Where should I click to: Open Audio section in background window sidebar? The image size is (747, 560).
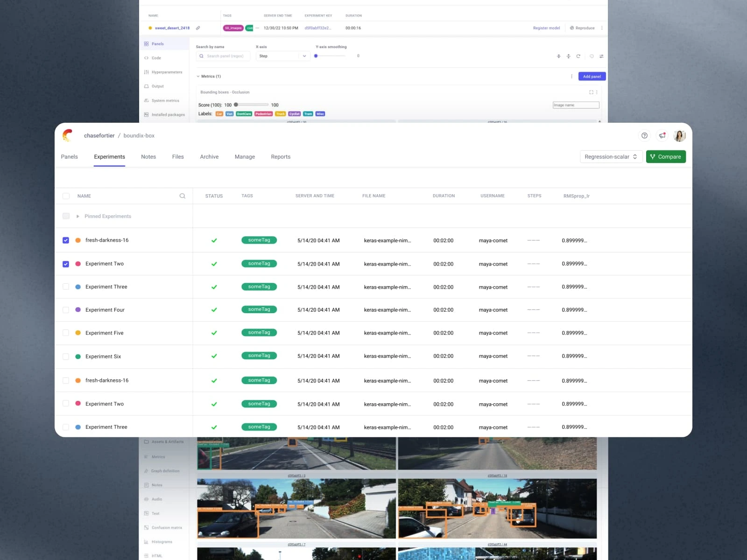(154, 499)
